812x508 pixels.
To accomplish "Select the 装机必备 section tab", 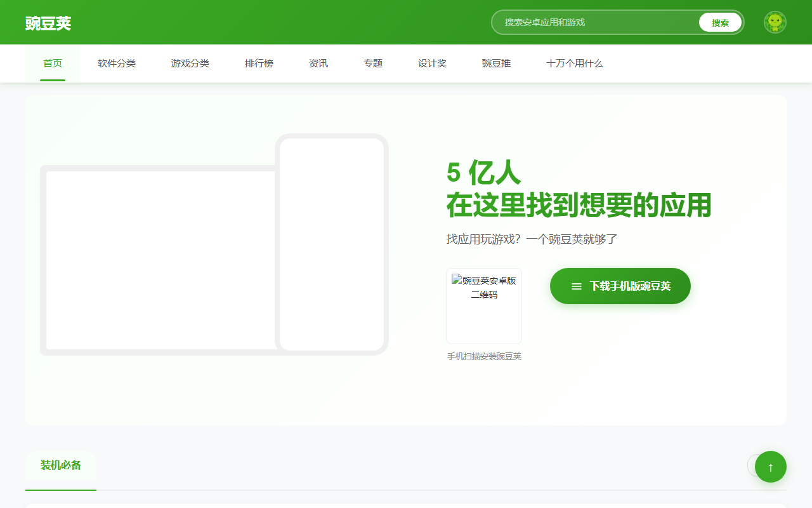I will (61, 465).
